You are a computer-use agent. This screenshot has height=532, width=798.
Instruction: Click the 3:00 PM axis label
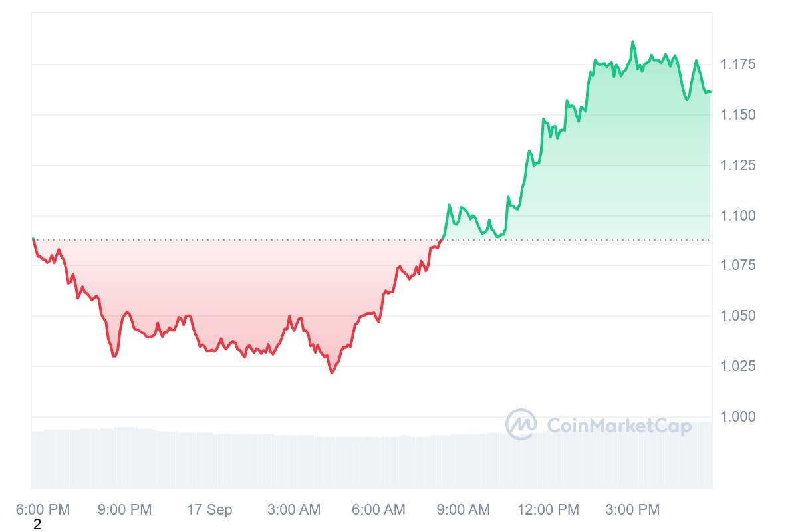[x=632, y=510]
